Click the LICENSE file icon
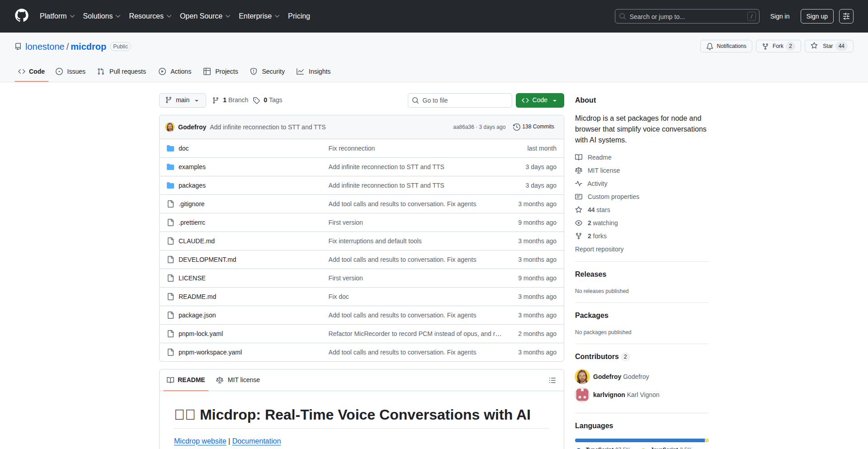The image size is (868, 449). [x=170, y=278]
